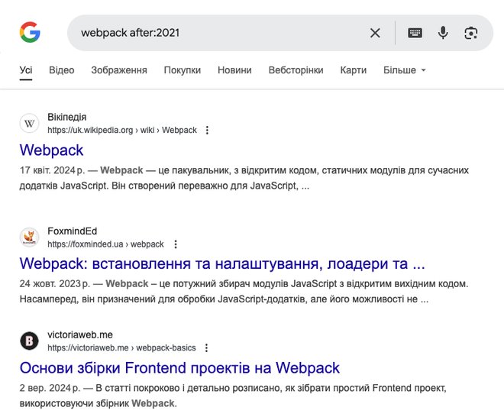Open more options for Wikipedia result
The image size is (504, 420).
(207, 130)
